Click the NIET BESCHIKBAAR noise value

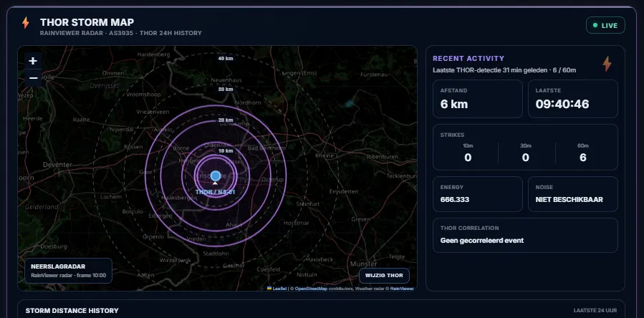pos(569,200)
